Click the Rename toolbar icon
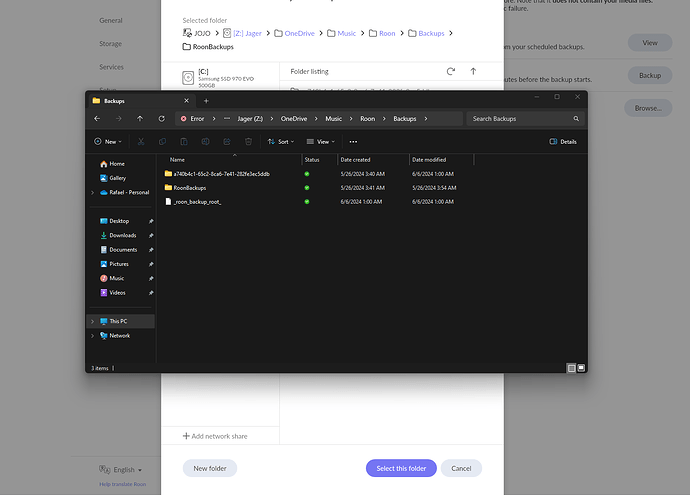The width and height of the screenshot is (690, 495). click(x=205, y=142)
